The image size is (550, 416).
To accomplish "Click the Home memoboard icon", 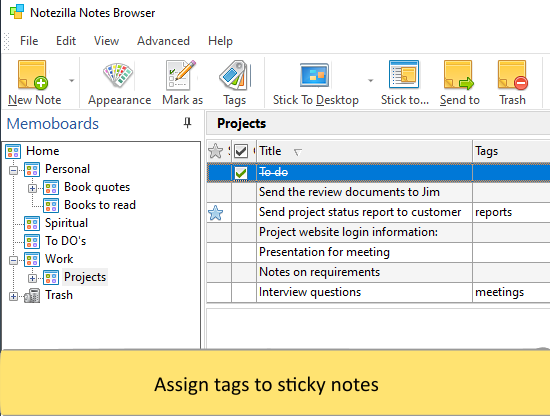I will (x=13, y=152).
